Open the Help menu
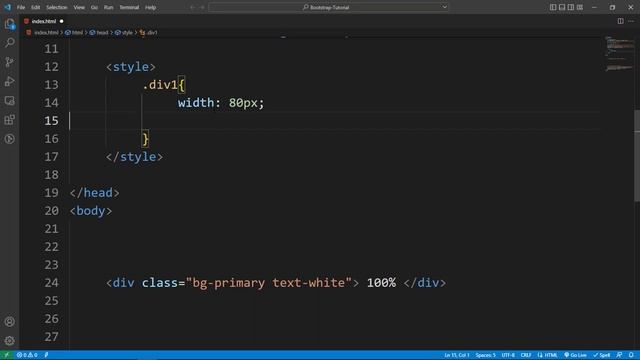 (151, 7)
